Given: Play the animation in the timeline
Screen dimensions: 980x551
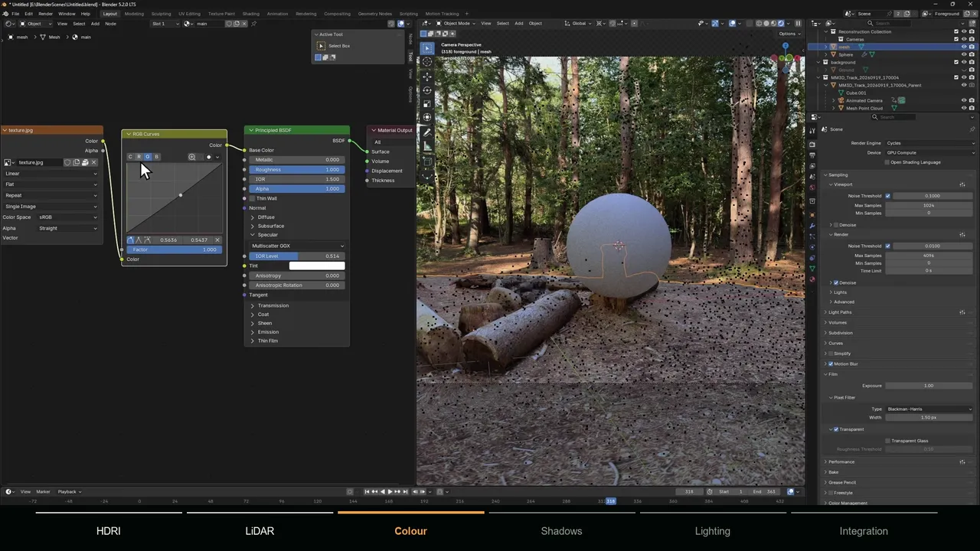Looking at the screenshot, I should tap(390, 491).
